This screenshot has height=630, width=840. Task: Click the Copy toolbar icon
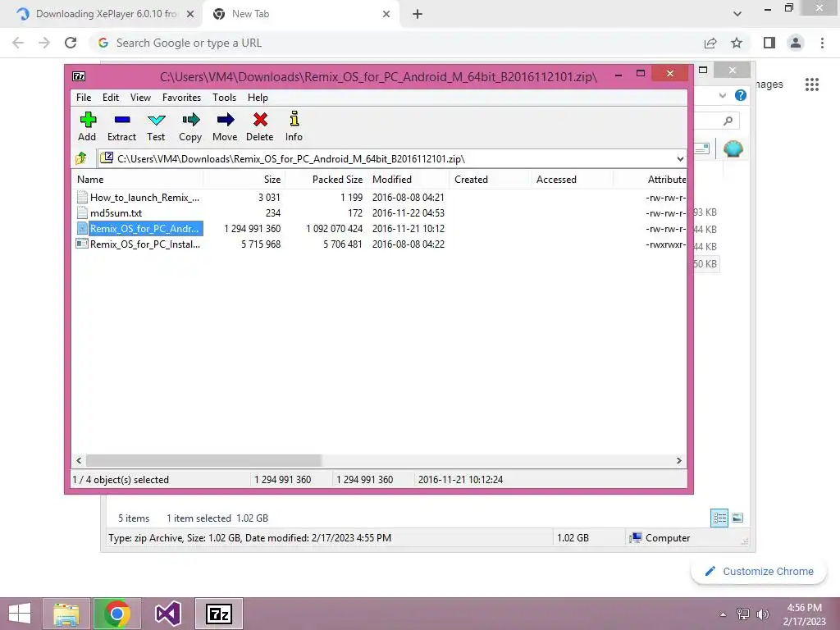(x=190, y=126)
